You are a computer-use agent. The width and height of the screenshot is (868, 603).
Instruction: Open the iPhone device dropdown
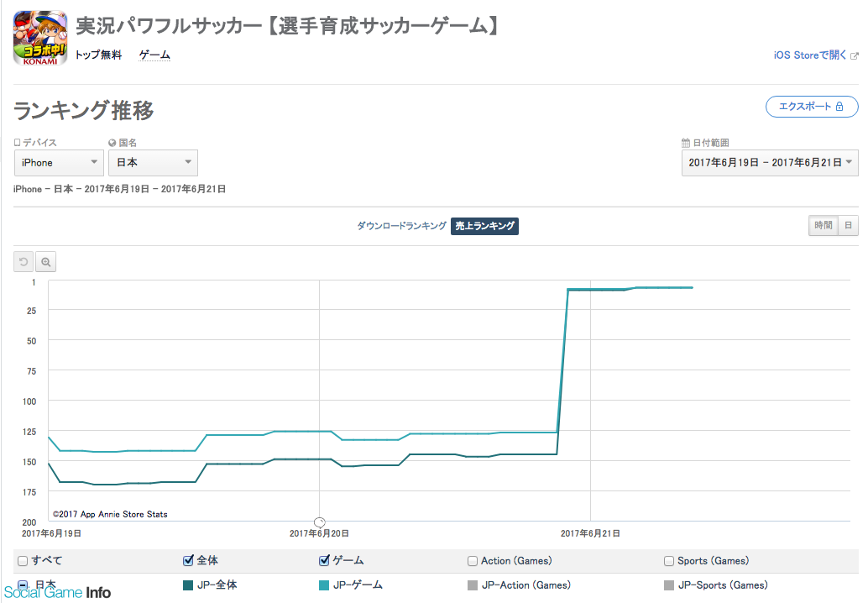(59, 163)
